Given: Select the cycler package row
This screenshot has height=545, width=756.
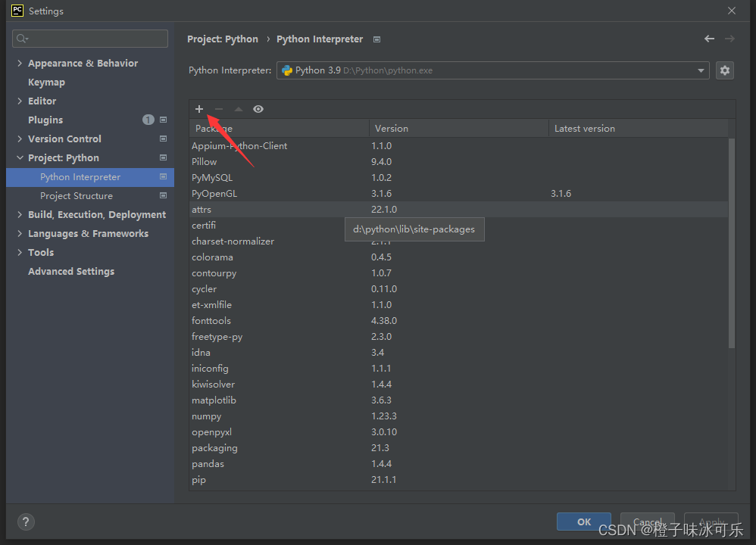Looking at the screenshot, I should tap(458, 288).
